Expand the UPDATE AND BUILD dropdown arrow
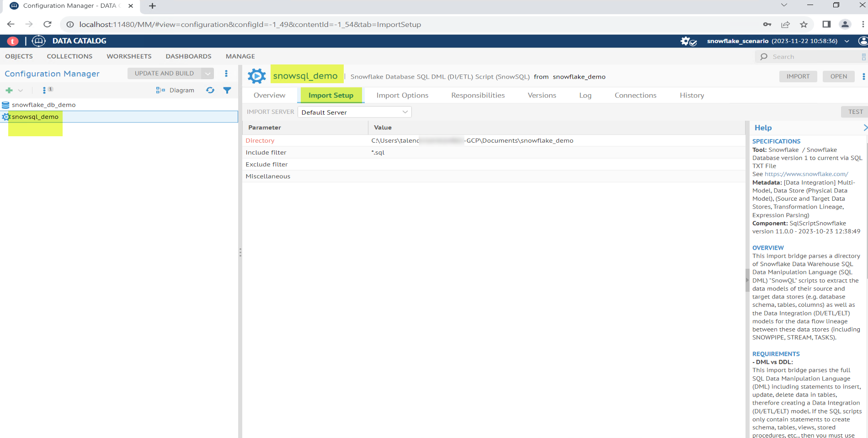Image resolution: width=868 pixels, height=438 pixels. [208, 74]
